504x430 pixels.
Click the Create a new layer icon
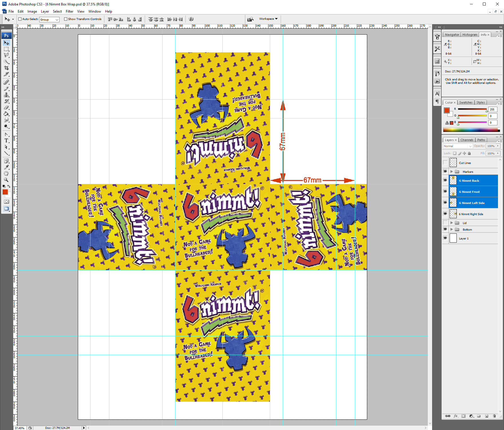[x=487, y=416]
